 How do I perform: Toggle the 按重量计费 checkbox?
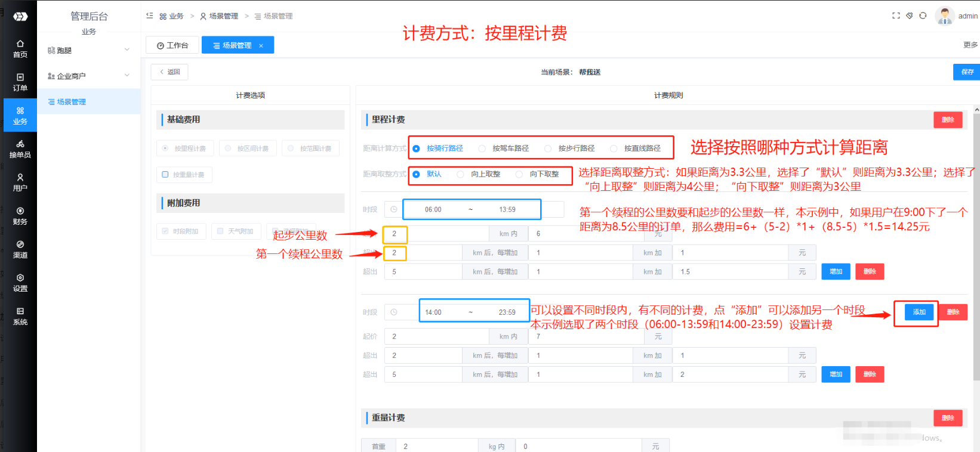(165, 175)
